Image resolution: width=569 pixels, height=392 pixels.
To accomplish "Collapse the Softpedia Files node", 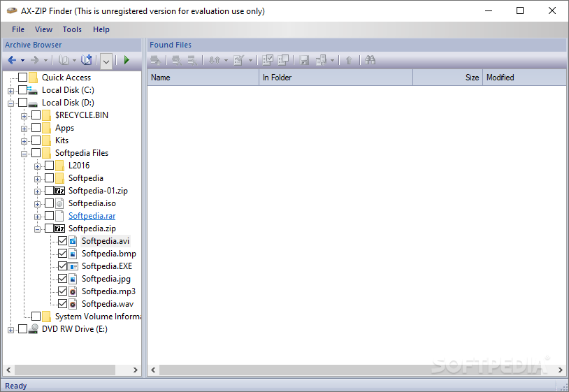I will pyautogui.click(x=24, y=154).
